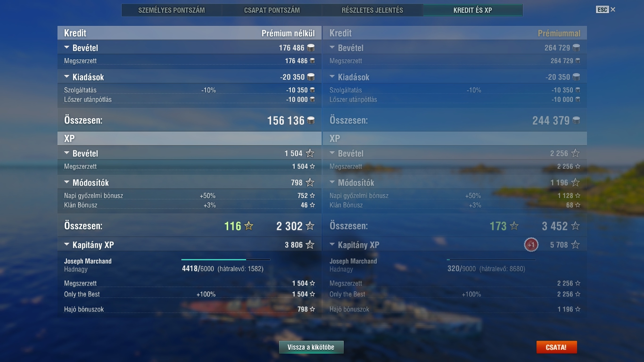Screen dimensions: 644x362
Task: Click the Vissza a kikötőbe button
Action: (311, 347)
